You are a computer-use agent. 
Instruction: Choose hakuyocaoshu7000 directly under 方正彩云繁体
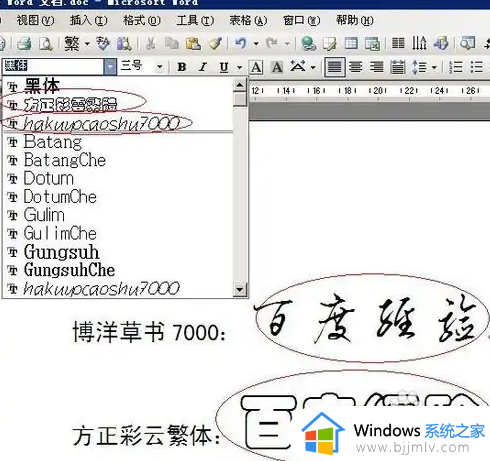(x=118, y=123)
